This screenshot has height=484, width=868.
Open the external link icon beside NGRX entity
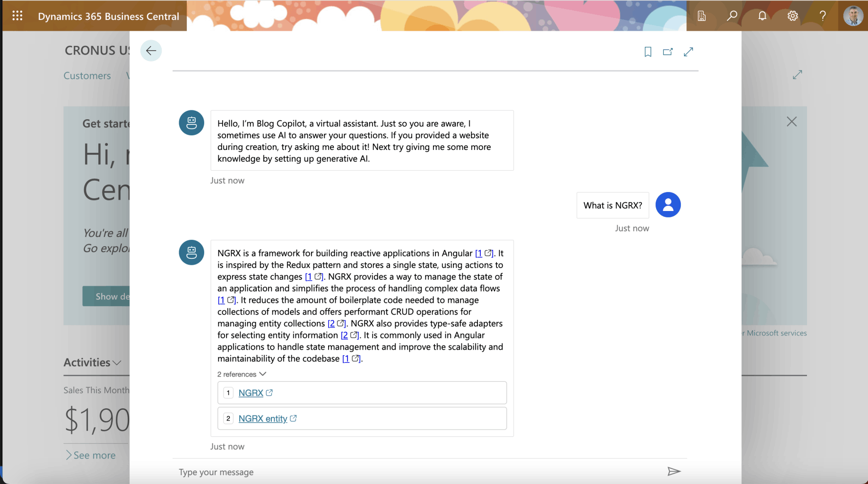tap(293, 418)
